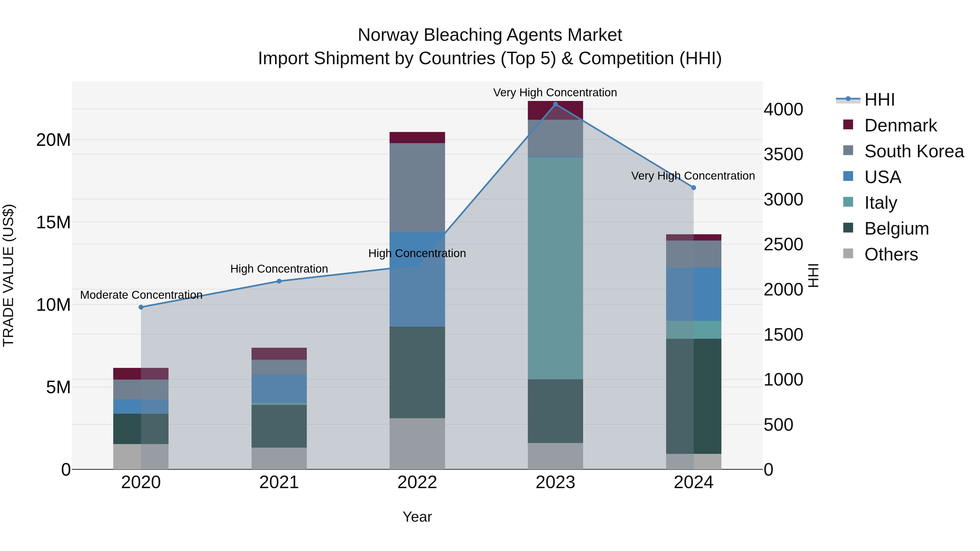Click the USA legend label
980x551 pixels.
click(883, 177)
